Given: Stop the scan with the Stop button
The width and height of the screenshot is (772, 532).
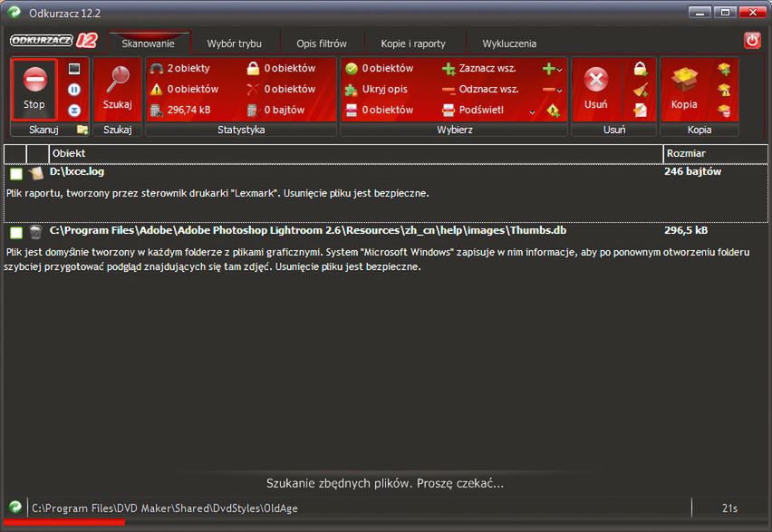Looking at the screenshot, I should click(34, 89).
